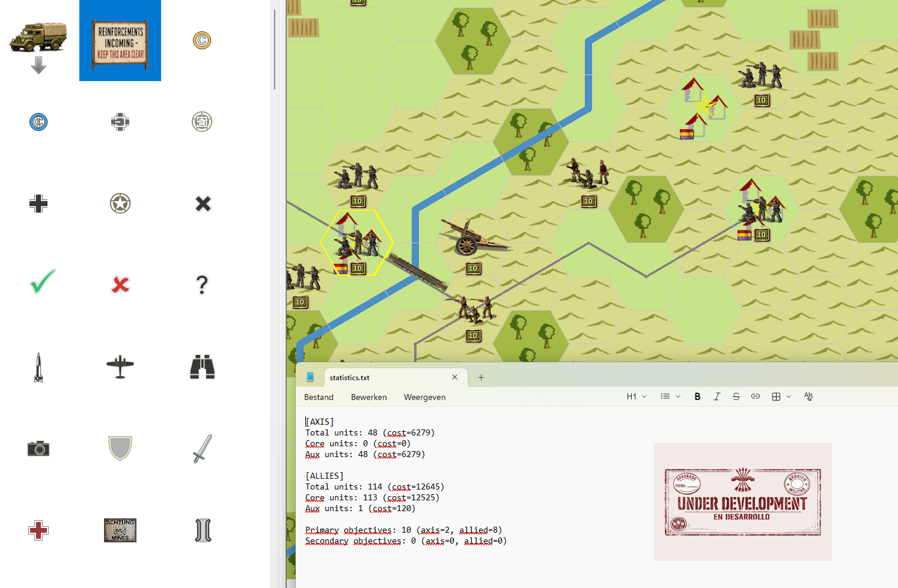This screenshot has height=588, width=898.
Task: Expand the table options chevron
Action: point(789,396)
